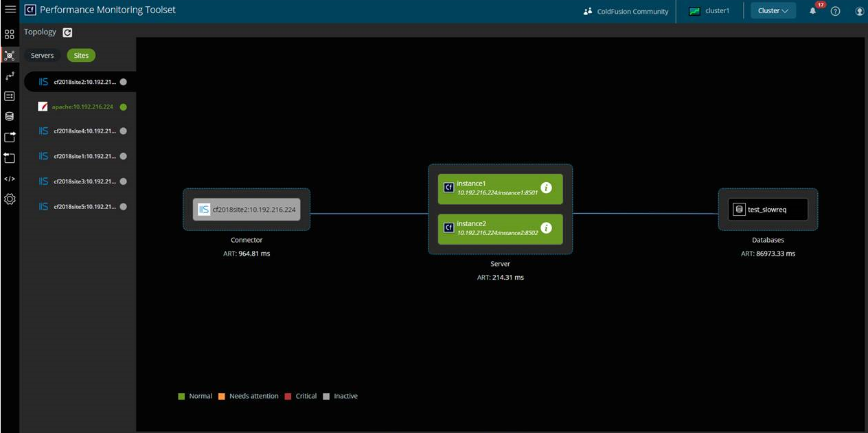The image size is (868, 433).
Task: Switch to the Servers tab
Action: [x=43, y=56]
